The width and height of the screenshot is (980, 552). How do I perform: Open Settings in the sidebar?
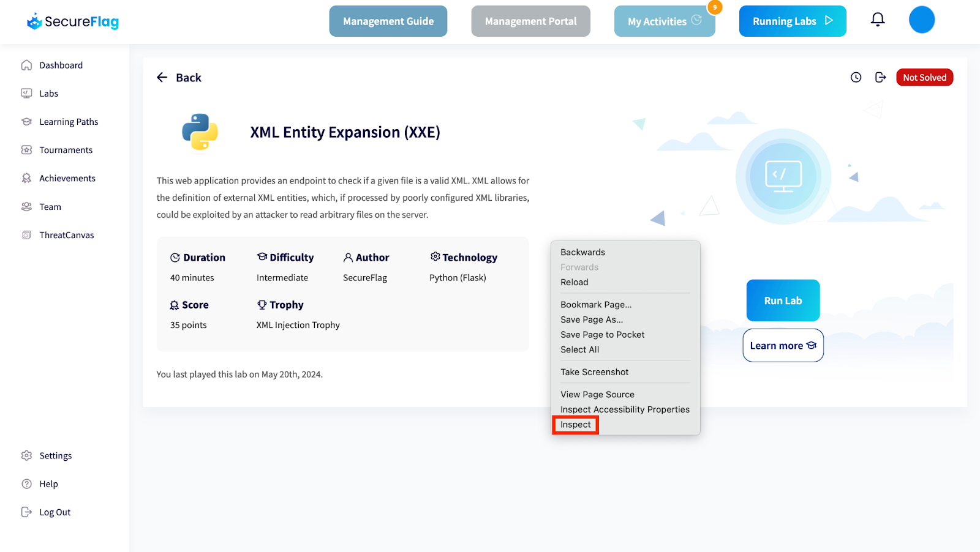coord(55,456)
